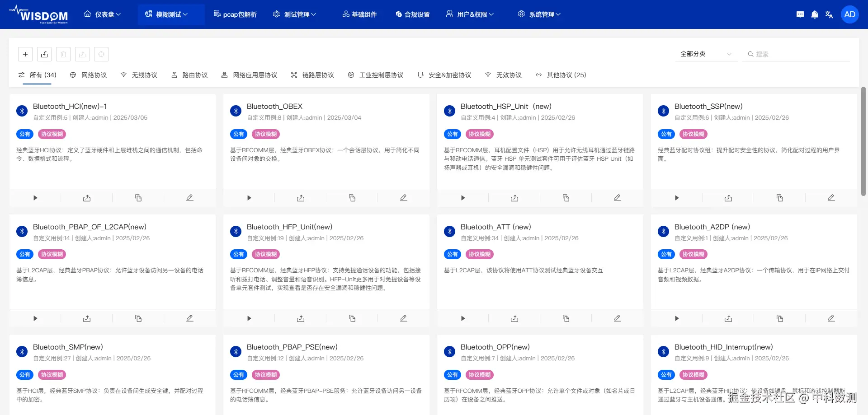Expand the 用户&权限 dropdown menu
The width and height of the screenshot is (868, 415).
point(470,14)
